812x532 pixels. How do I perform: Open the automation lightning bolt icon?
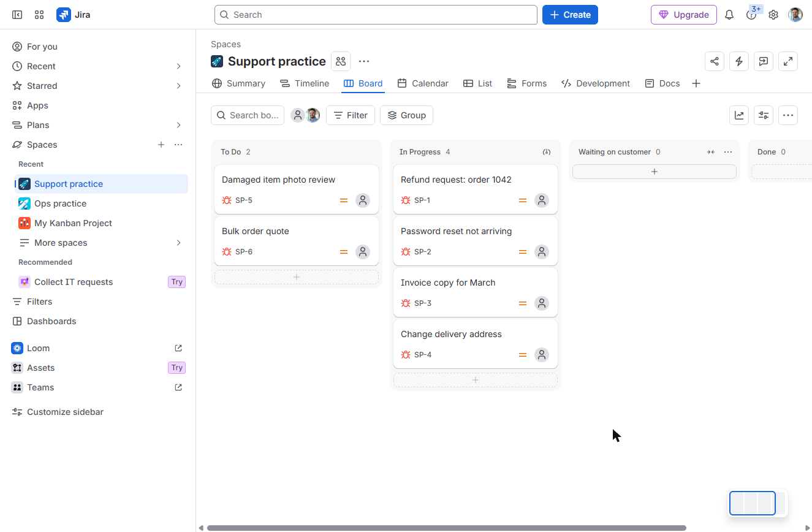pyautogui.click(x=739, y=61)
